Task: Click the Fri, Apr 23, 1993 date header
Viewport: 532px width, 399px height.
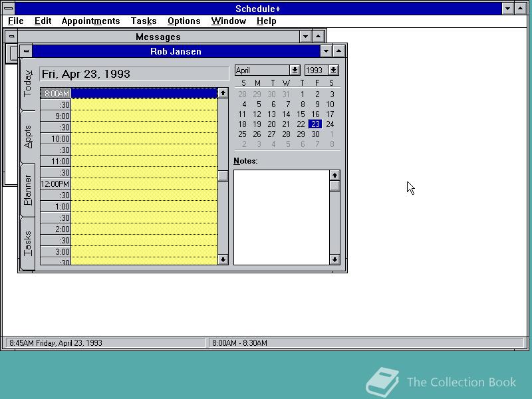Action: click(134, 74)
